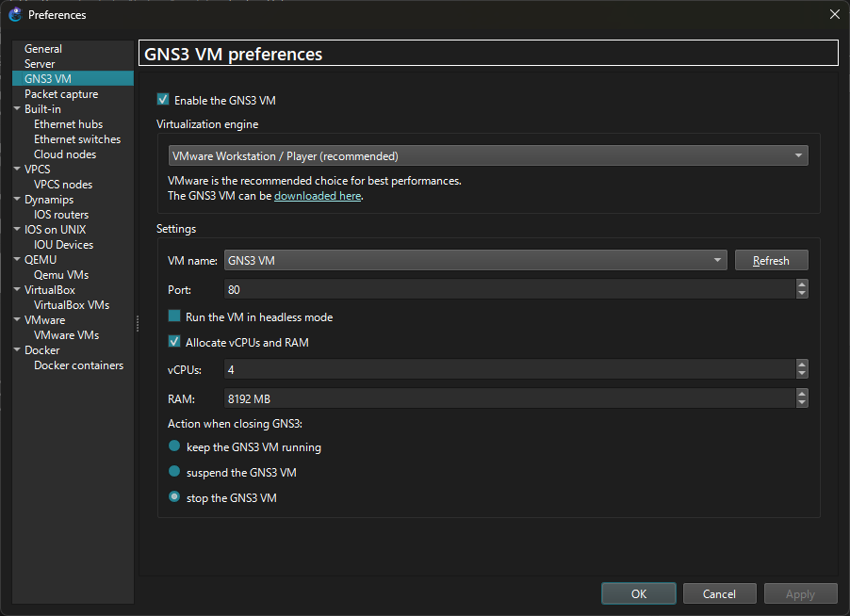Click OK to confirm preferences
Screen dimensions: 850x616
pos(639,593)
